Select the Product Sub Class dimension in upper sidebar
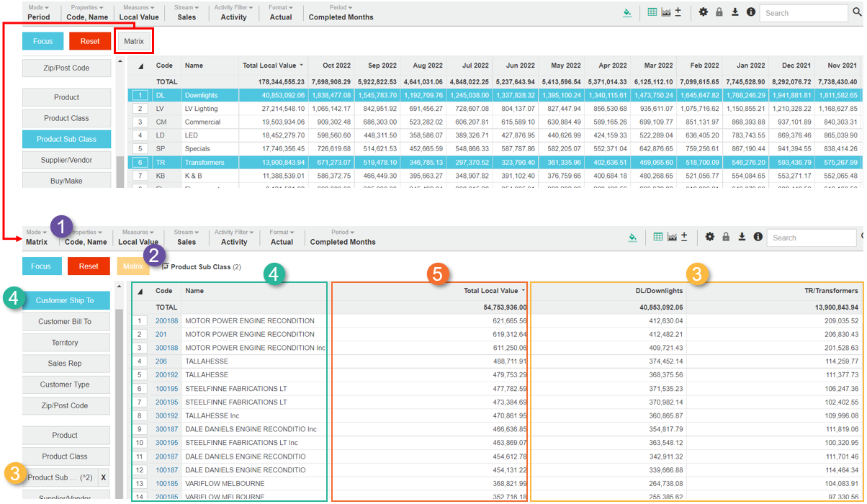The width and height of the screenshot is (867, 504). pos(66,139)
